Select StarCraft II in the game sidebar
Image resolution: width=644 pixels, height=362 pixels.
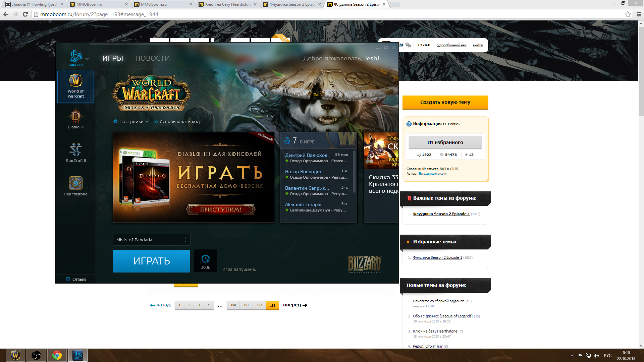[76, 153]
